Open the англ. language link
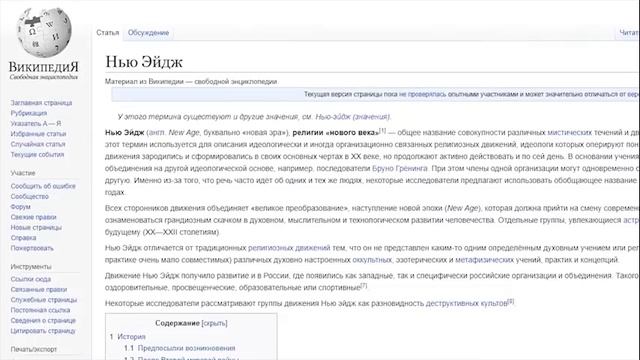Image resolution: width=640 pixels, height=360 pixels. pos(157,132)
